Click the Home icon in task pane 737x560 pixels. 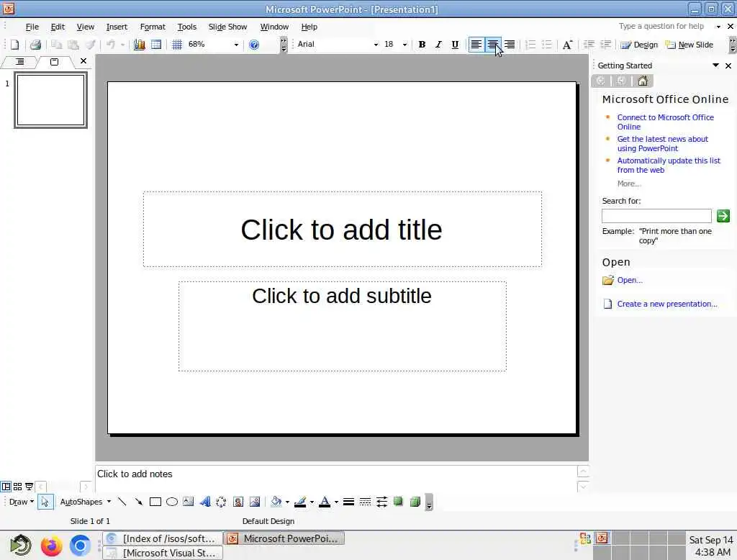643,81
